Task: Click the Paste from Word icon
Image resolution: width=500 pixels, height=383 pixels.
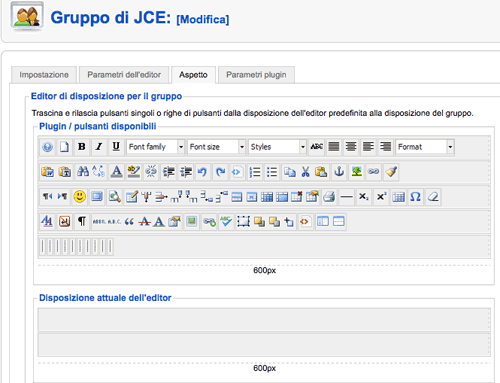Action: point(48,172)
